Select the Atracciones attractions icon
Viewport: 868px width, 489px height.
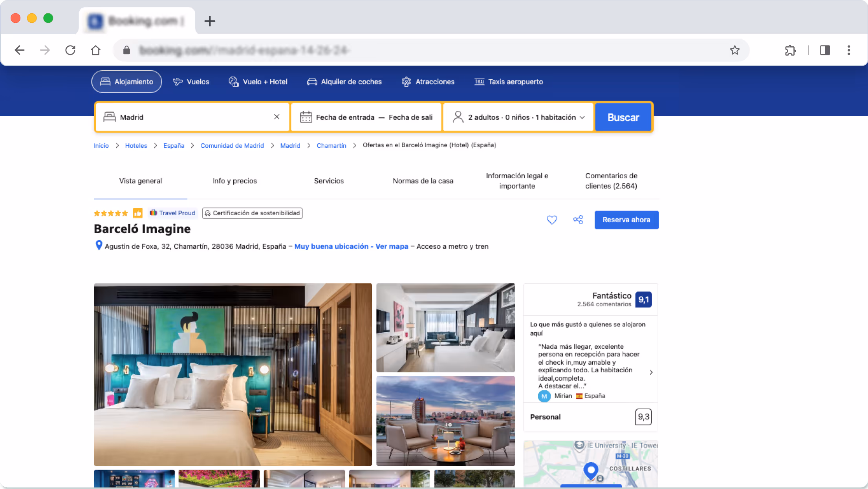[x=407, y=81]
